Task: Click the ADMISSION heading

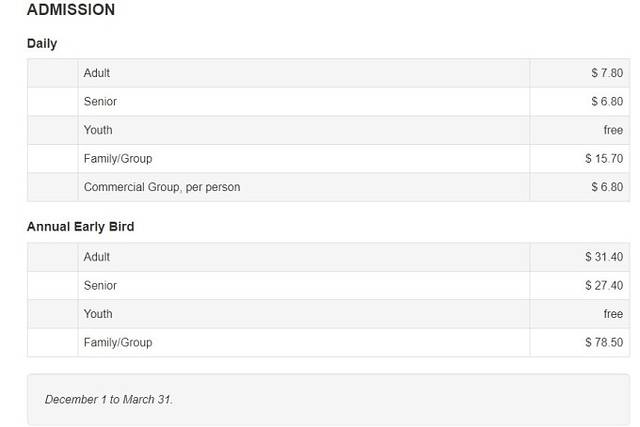Action: (71, 10)
